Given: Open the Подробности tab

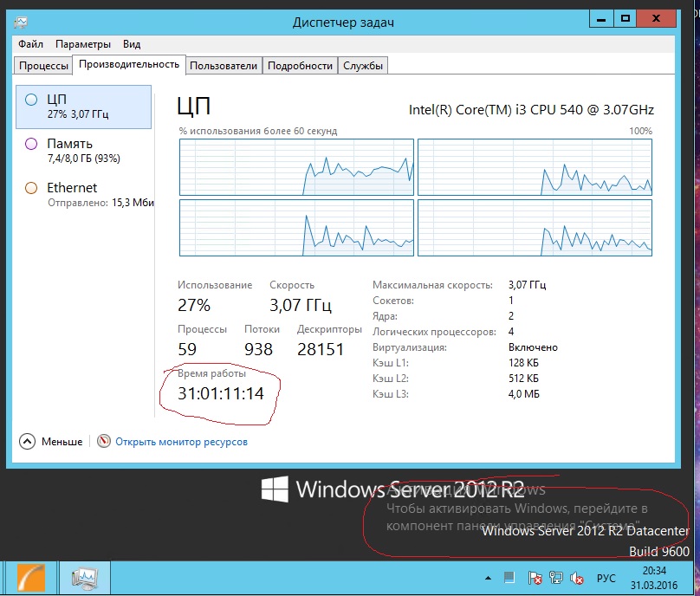Looking at the screenshot, I should click(x=300, y=66).
